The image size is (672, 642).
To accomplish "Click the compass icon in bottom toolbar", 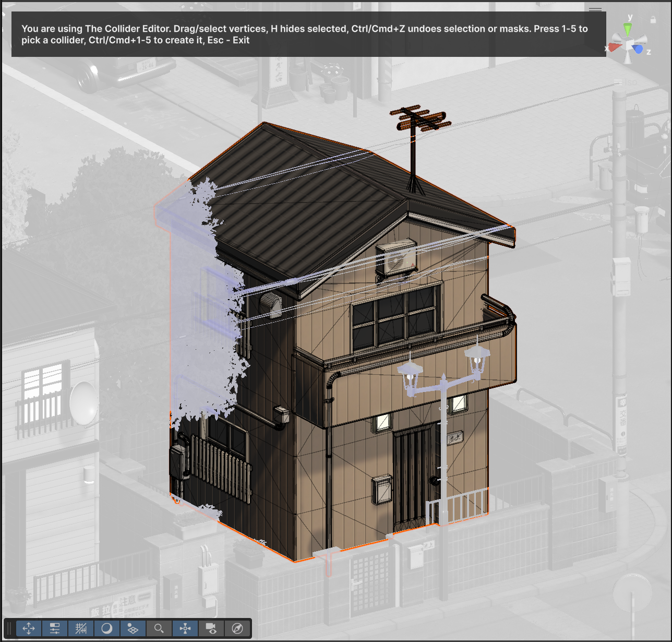I will click(x=237, y=628).
